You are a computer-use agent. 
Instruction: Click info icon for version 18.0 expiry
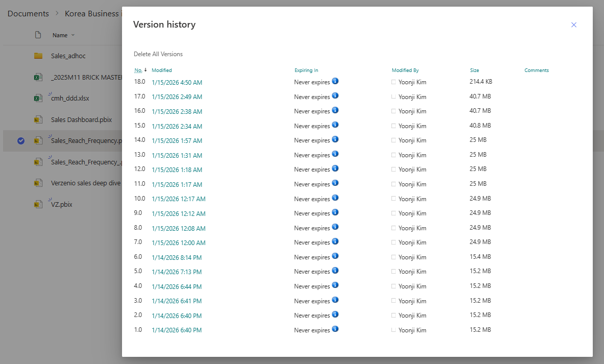tap(335, 81)
